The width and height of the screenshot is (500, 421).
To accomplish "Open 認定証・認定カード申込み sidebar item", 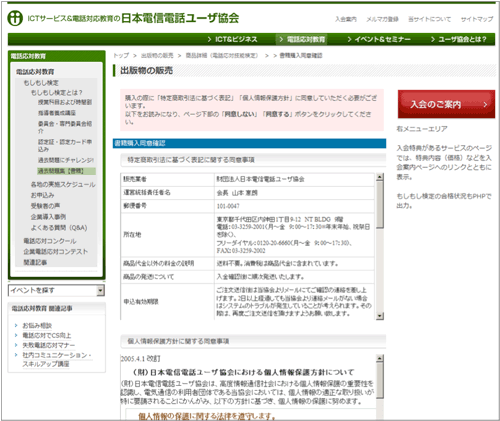I will tap(65, 145).
